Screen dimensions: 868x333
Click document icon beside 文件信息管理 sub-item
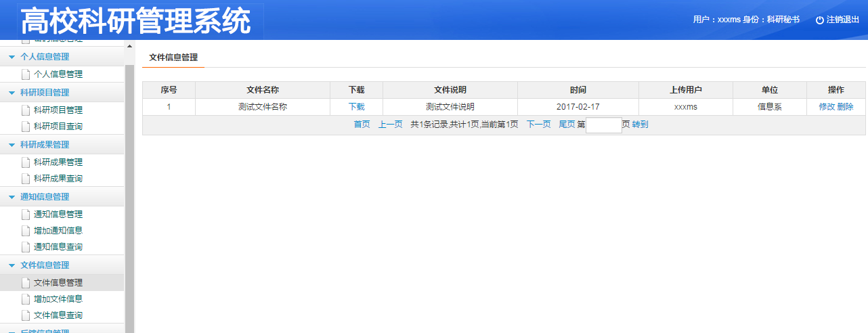point(26,283)
